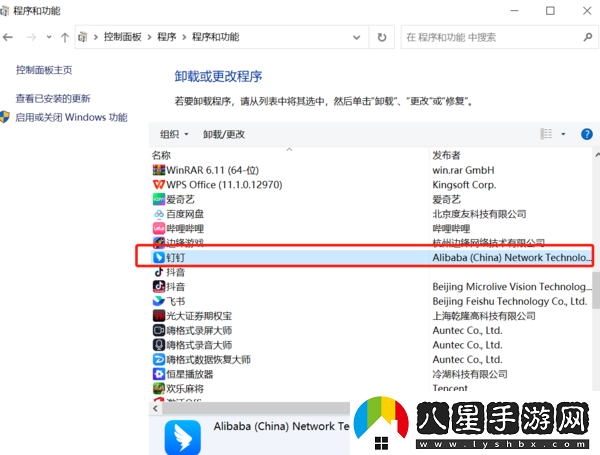Viewport: 600px width, 455px height.
Task: Click the search magnifier icon
Action: (x=588, y=37)
